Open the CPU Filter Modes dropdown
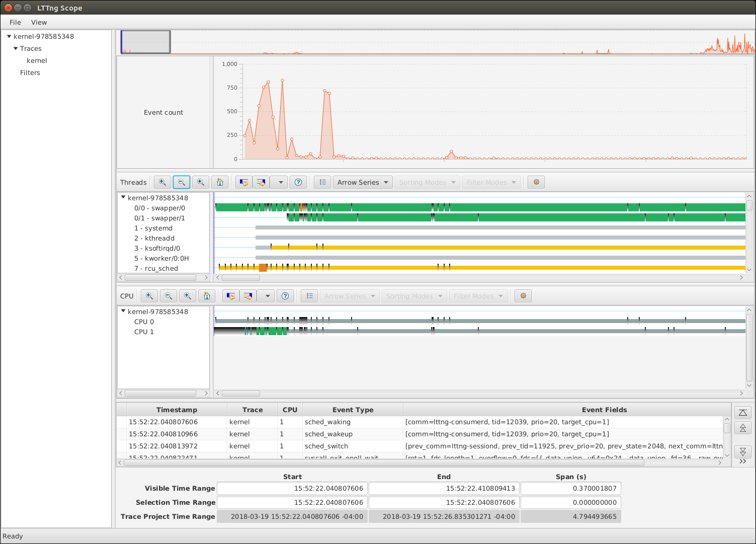 [x=478, y=296]
